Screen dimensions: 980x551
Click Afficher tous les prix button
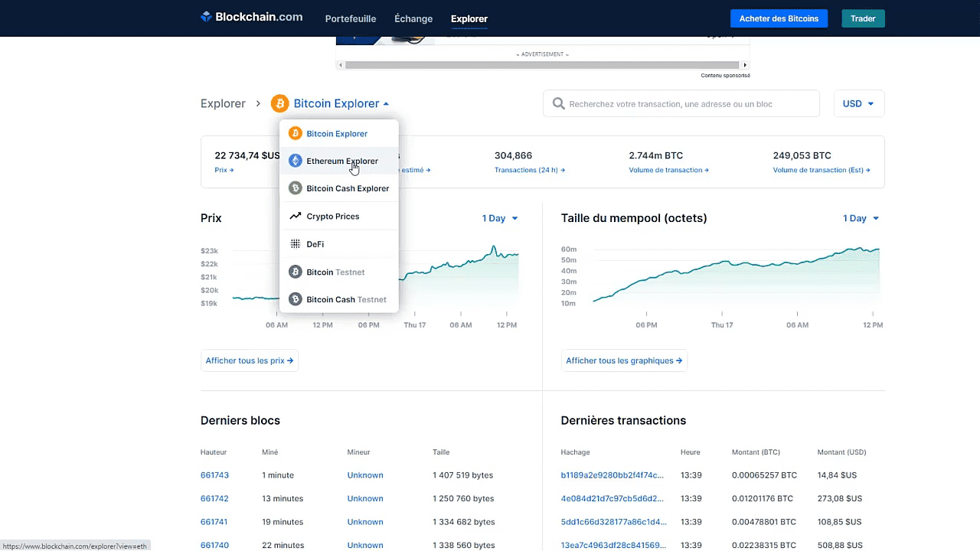pyautogui.click(x=250, y=360)
